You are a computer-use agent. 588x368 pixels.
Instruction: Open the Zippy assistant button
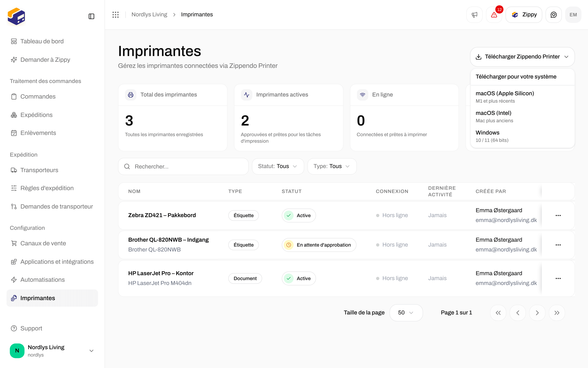(524, 15)
